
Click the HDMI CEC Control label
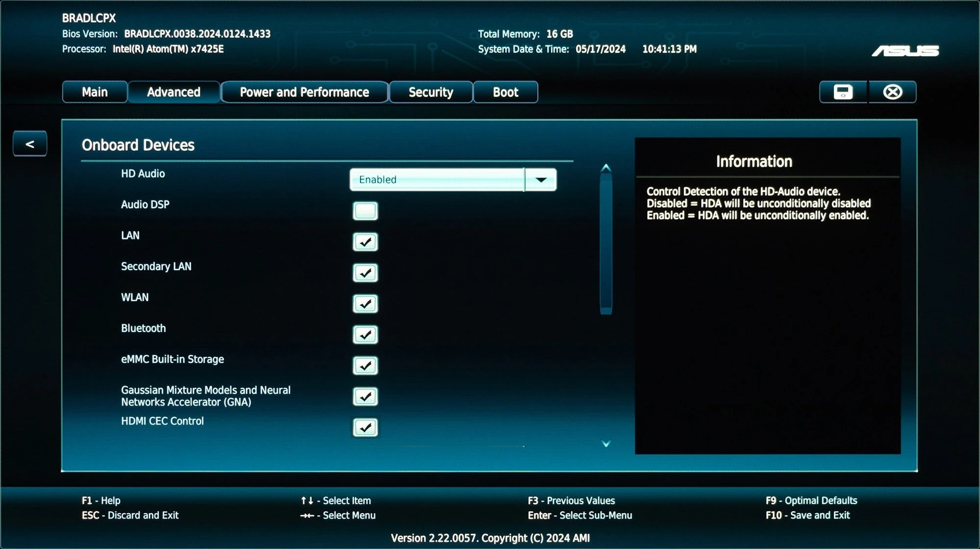[162, 421]
